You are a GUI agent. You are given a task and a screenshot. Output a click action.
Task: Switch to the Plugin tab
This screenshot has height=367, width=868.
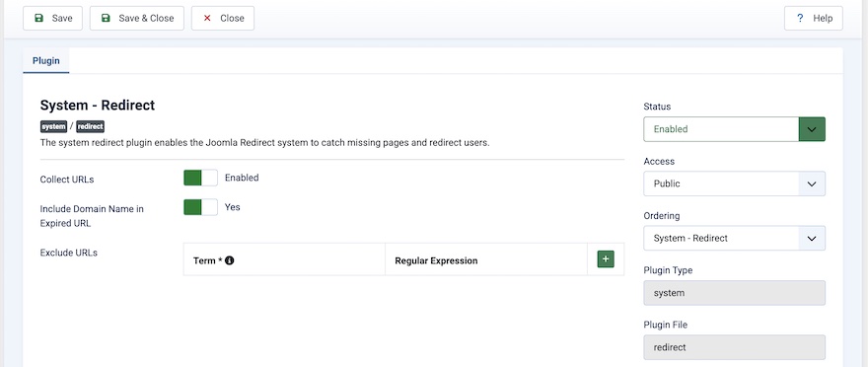pyautogui.click(x=46, y=61)
